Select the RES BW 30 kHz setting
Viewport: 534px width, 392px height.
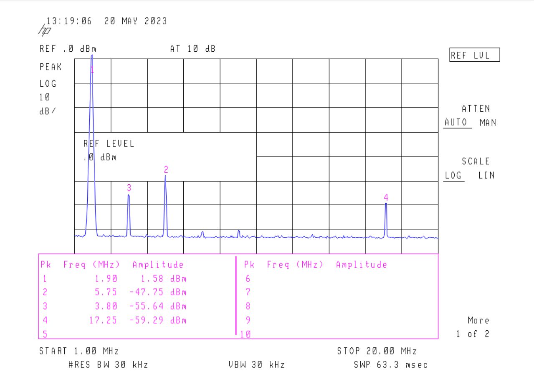[108, 365]
